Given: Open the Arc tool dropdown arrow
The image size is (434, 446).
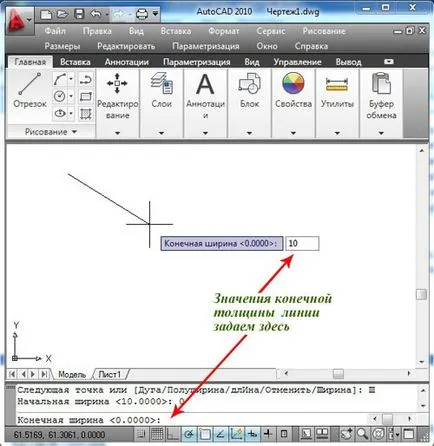Looking at the screenshot, I should coord(71,79).
